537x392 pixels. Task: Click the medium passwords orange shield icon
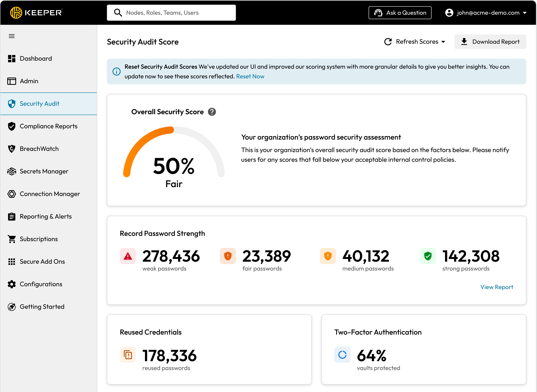pos(327,256)
